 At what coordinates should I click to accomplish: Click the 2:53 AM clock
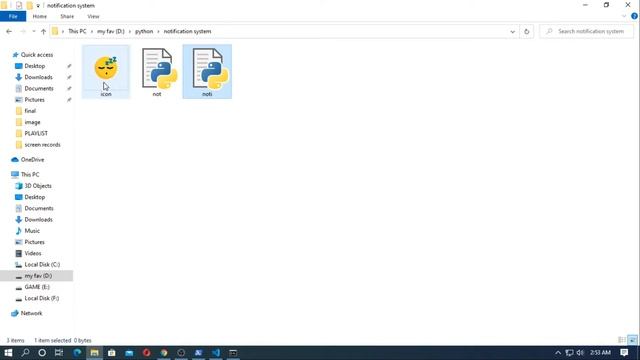click(600, 353)
